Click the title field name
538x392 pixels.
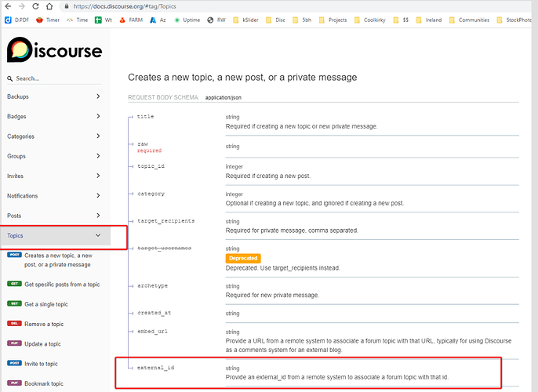146,117
